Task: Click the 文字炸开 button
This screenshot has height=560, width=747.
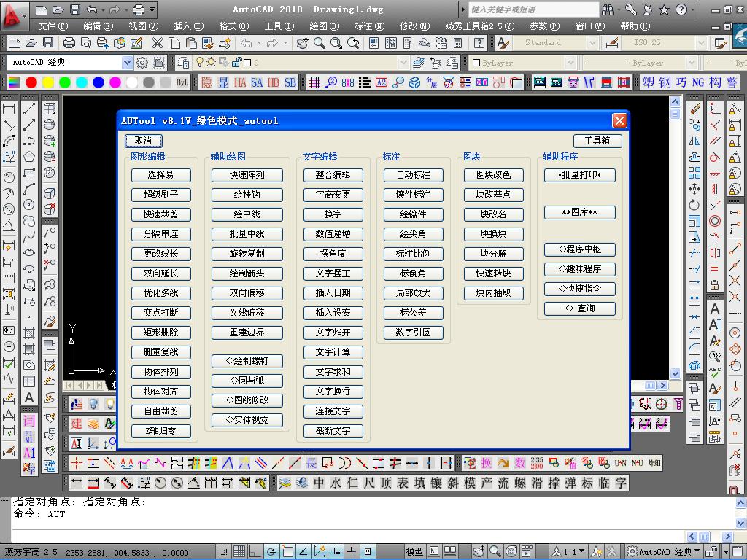Action: point(333,332)
